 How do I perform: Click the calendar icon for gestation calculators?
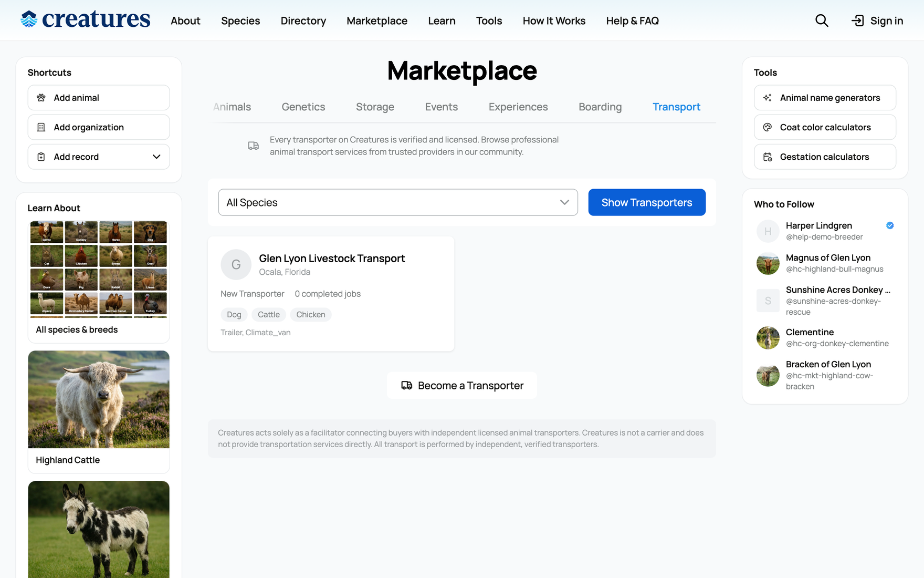(x=768, y=157)
